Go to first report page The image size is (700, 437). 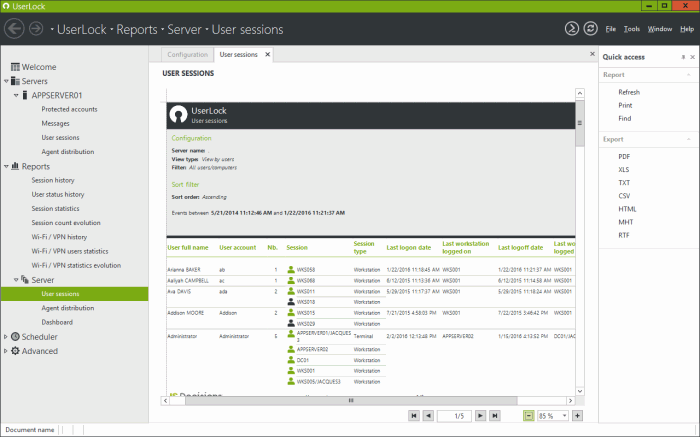(x=414, y=416)
